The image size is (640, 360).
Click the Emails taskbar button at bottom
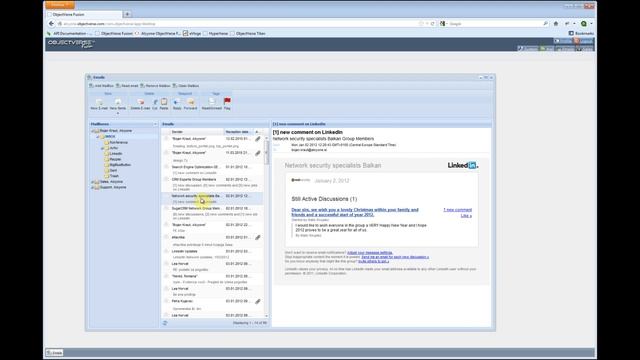point(54,353)
